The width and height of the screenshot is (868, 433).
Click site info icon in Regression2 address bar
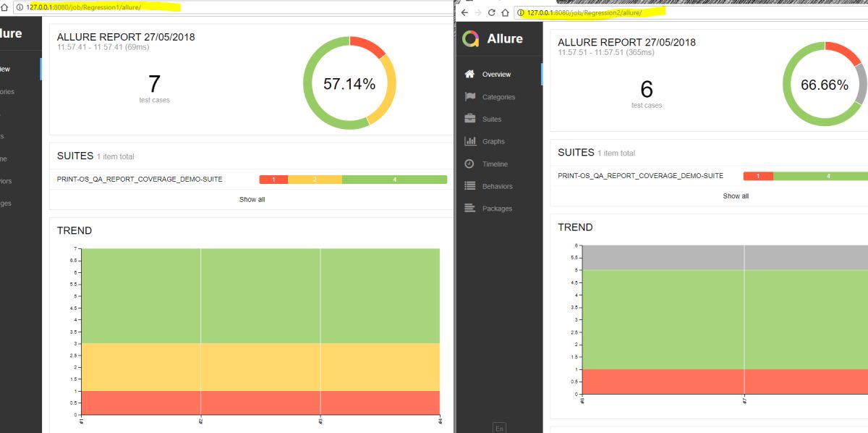point(521,12)
